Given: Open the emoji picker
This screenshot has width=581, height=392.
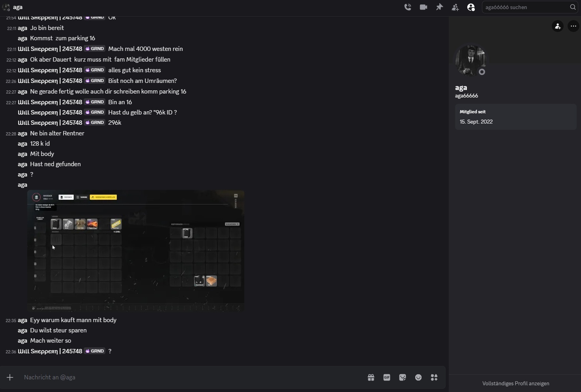Looking at the screenshot, I should tap(418, 378).
